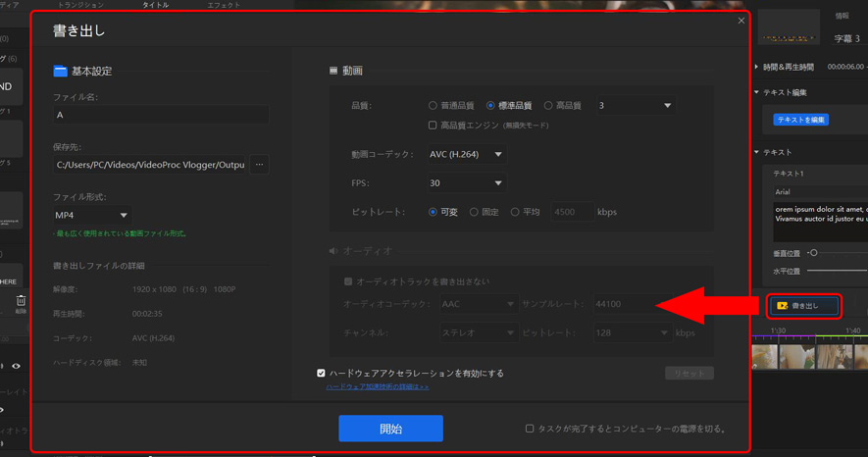Screen dimensions: 868x457
Task: Click the 書き出し export button in main window
Action: pyautogui.click(x=804, y=305)
